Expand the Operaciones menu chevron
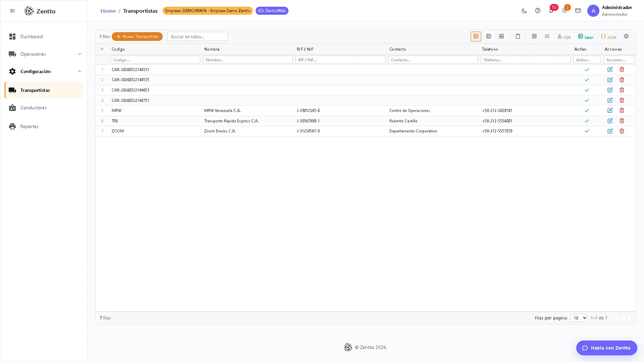 point(79,54)
